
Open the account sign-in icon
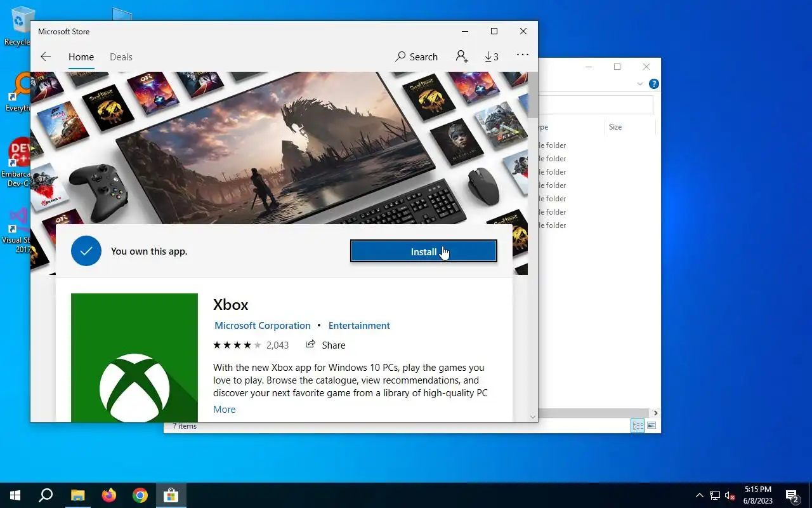point(462,57)
